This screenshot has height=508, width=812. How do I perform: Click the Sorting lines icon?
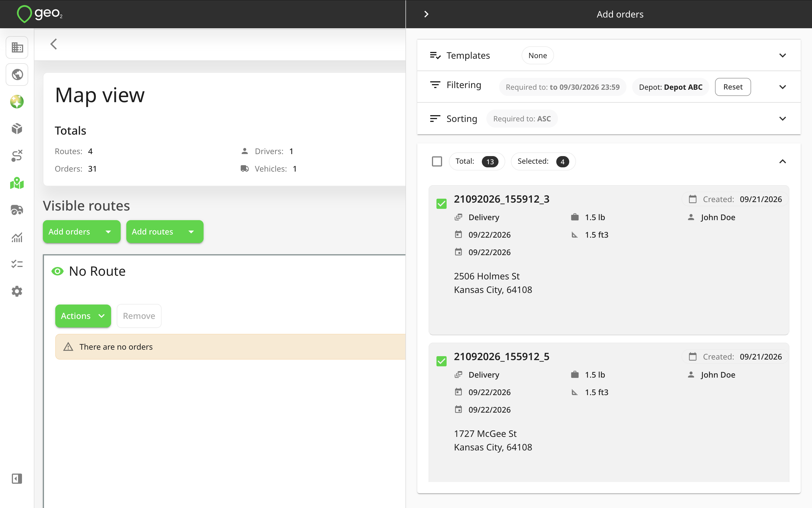click(x=435, y=119)
